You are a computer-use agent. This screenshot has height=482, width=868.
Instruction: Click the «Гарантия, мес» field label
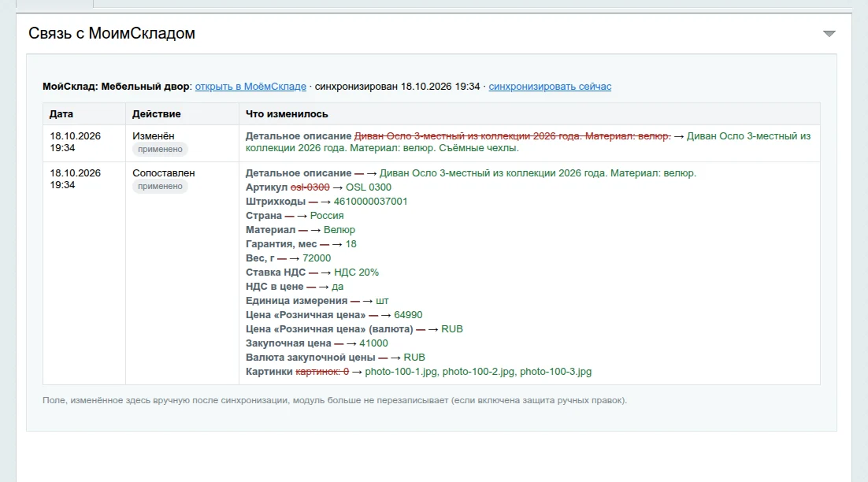pyautogui.click(x=281, y=244)
